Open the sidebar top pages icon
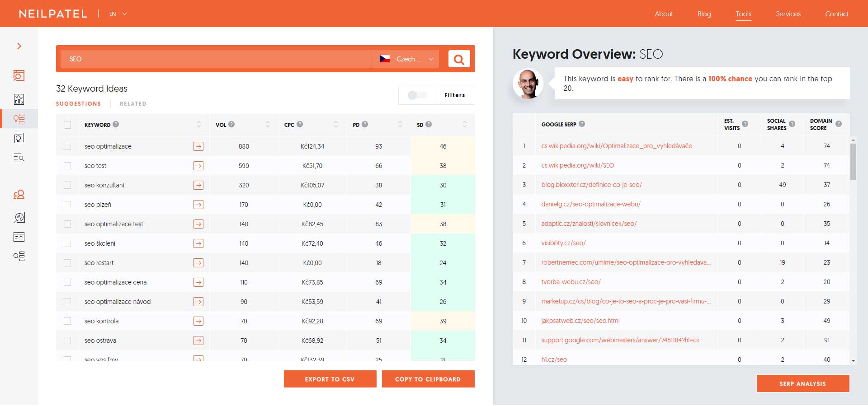This screenshot has width=868, height=406. [x=19, y=237]
